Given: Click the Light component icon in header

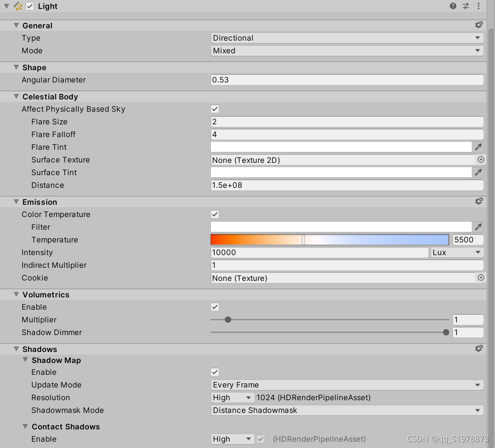Looking at the screenshot, I should coord(18,6).
